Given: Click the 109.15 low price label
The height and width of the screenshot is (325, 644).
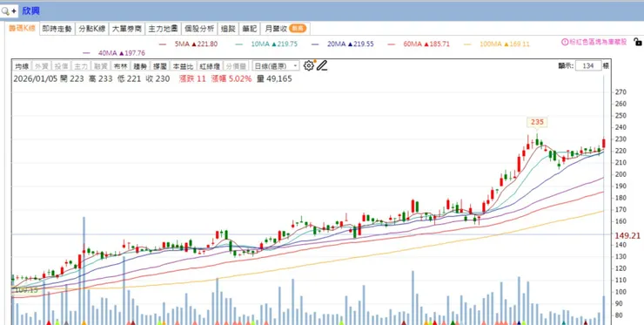Looking at the screenshot, I should coord(26,290).
